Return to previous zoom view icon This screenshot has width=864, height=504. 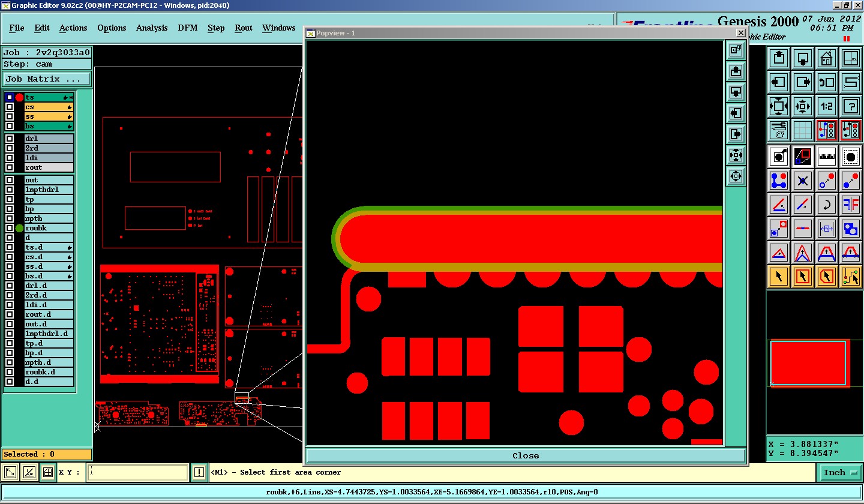click(x=827, y=82)
